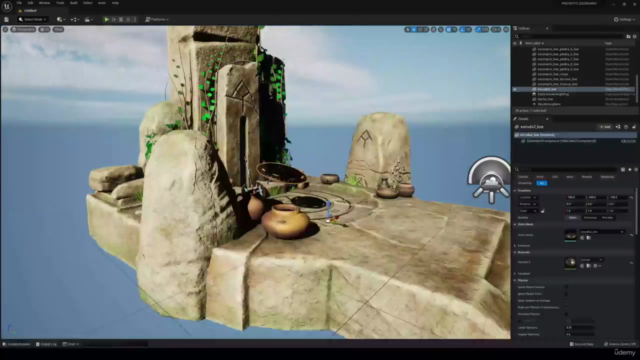Screen dimensions: 640x360
Task: Toggle the favorites star filter in Details
Action: (630, 169)
